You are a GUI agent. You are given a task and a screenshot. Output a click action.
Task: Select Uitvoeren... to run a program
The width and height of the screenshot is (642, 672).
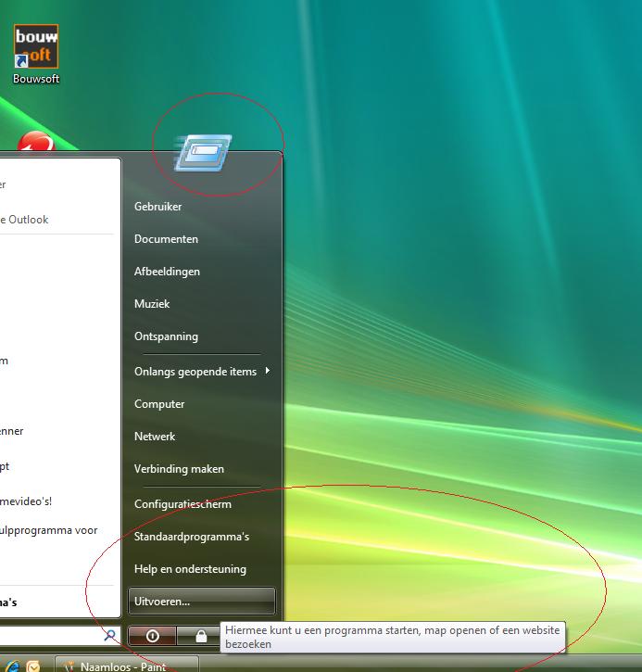[x=202, y=602]
